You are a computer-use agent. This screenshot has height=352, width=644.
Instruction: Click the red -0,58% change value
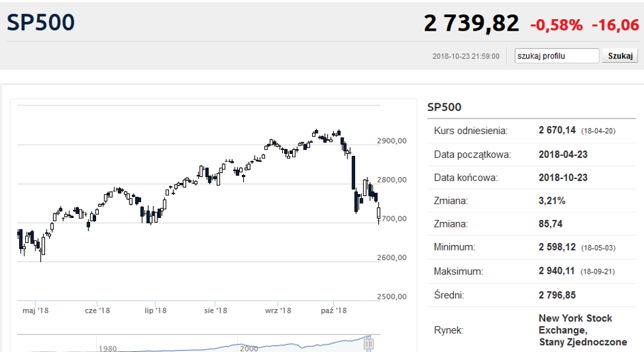click(556, 25)
